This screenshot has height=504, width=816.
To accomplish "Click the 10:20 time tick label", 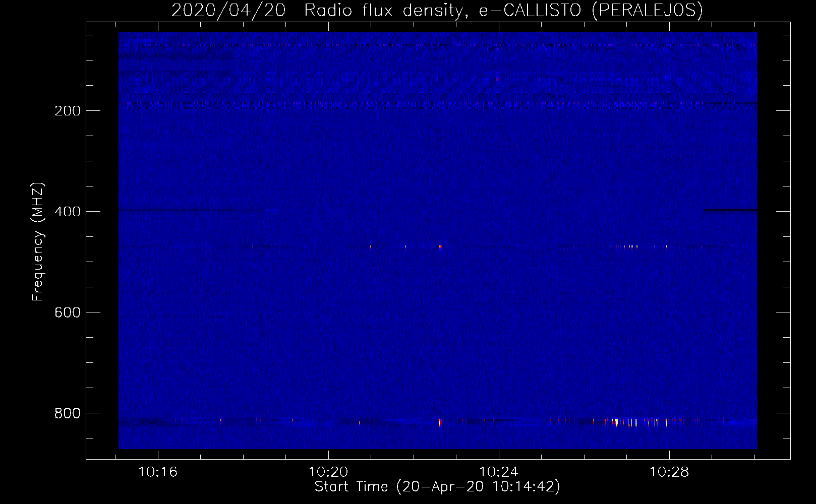I will [x=328, y=472].
